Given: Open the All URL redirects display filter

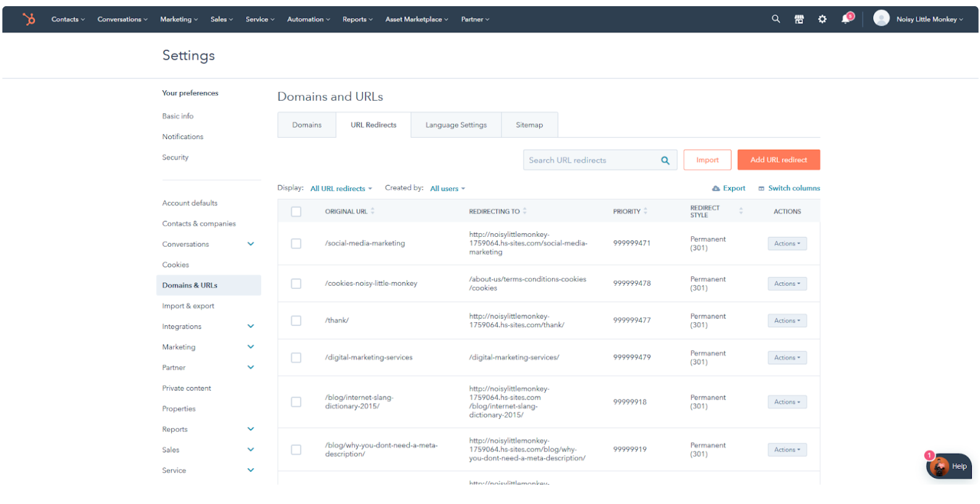Looking at the screenshot, I should pyautogui.click(x=341, y=189).
